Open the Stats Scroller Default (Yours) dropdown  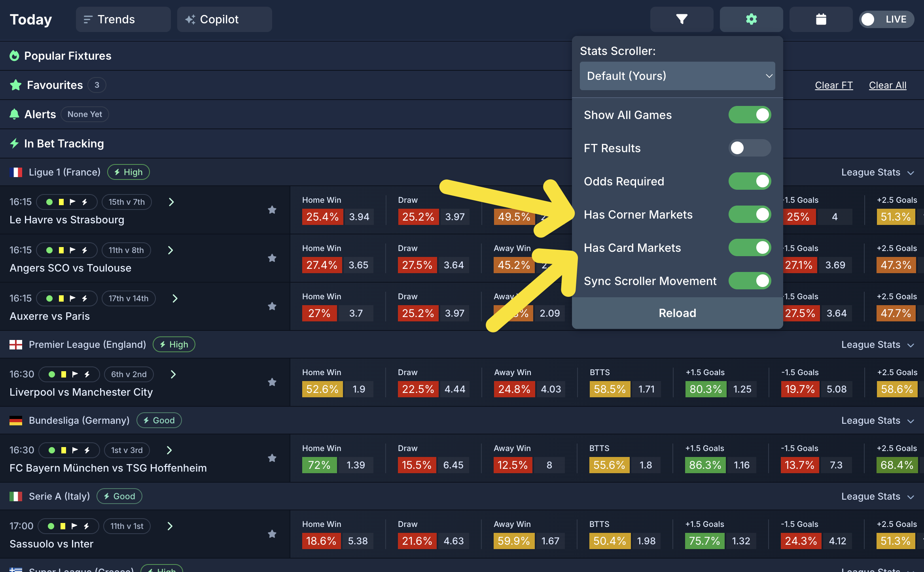click(677, 76)
